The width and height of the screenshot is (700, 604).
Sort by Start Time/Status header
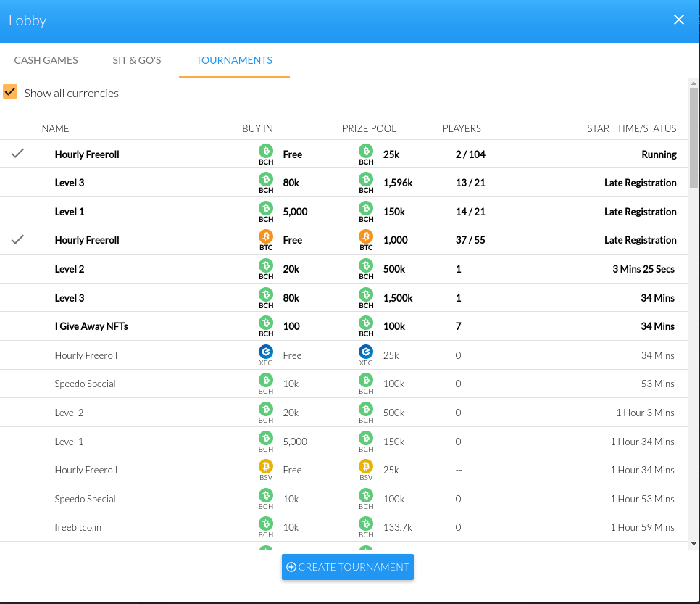coord(631,128)
